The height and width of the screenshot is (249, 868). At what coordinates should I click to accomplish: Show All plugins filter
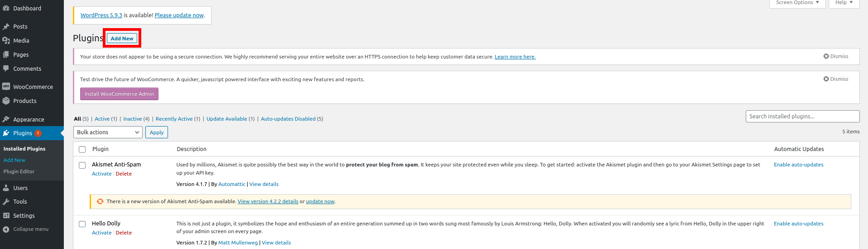[x=77, y=119]
